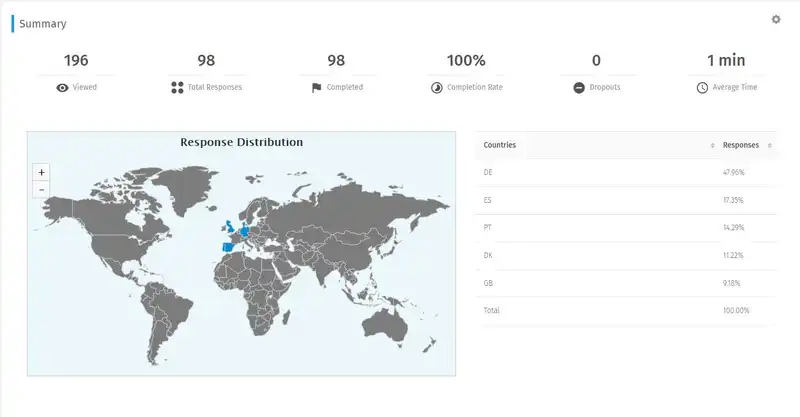
Task: Click the 100.00% total value
Action: tap(736, 310)
